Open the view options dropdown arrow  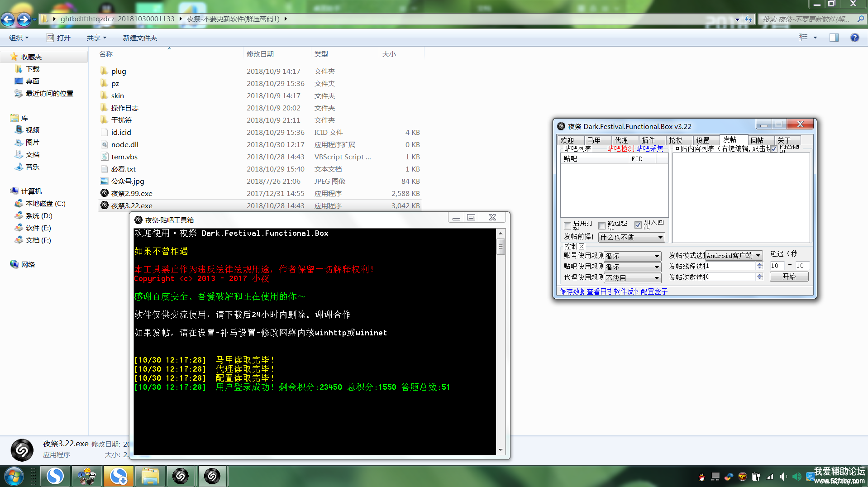(x=815, y=38)
